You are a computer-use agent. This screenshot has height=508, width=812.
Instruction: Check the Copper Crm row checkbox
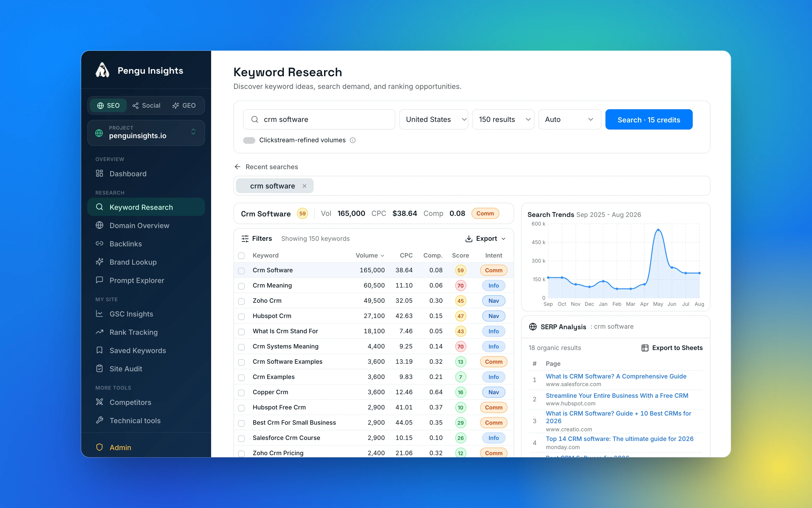pos(241,393)
